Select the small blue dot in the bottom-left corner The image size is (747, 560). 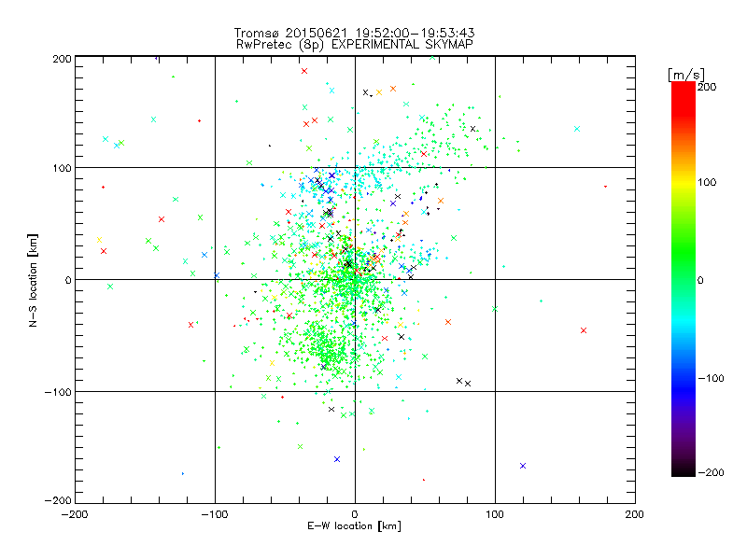point(183,474)
